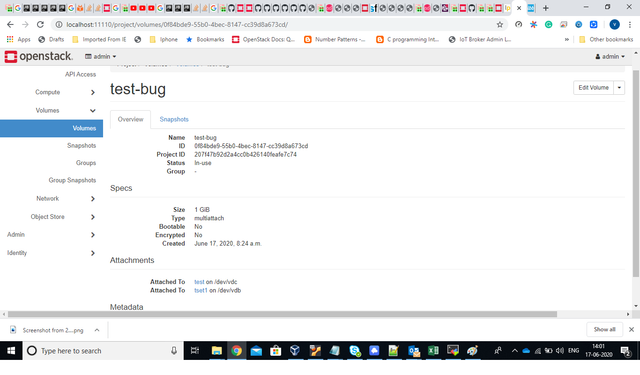Switch to the Overview tab
The width and height of the screenshot is (640, 375).
click(x=131, y=119)
